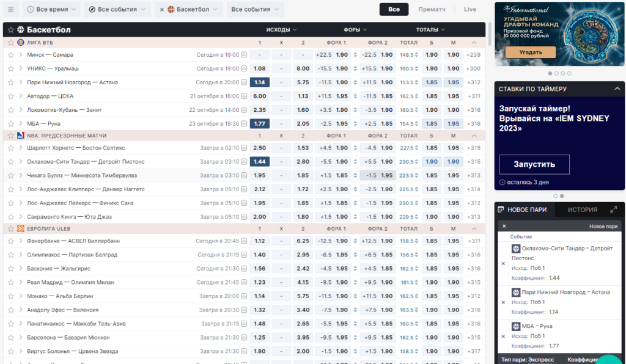Collapse the Евролига ULEB section
The width and height of the screenshot is (626, 364).
(474, 229)
